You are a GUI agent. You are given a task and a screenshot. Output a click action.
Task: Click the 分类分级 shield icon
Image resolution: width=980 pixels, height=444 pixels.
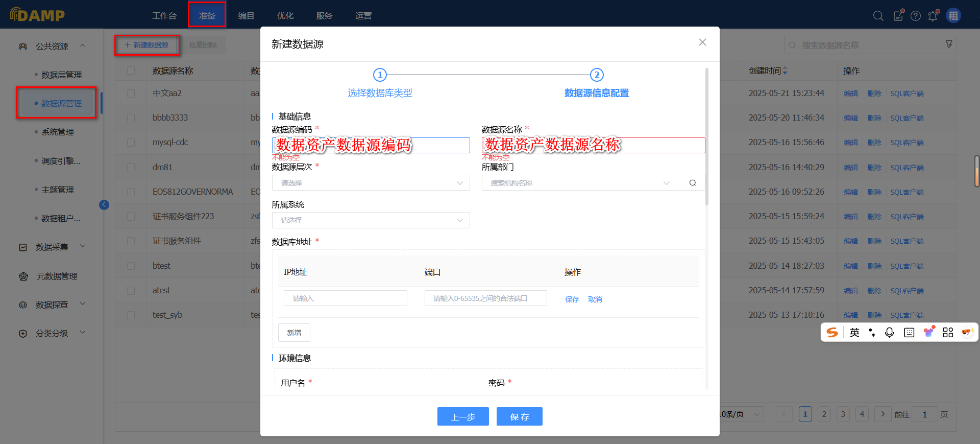pyautogui.click(x=23, y=334)
